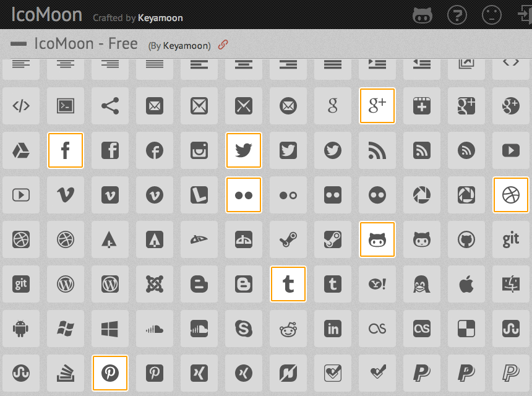Select the Skype icon
The width and height of the screenshot is (532, 396).
(244, 329)
